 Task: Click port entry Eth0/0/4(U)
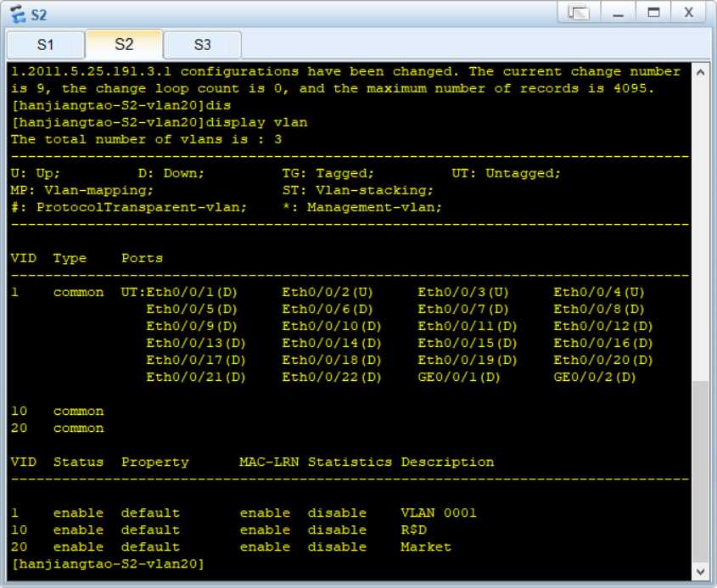(599, 292)
